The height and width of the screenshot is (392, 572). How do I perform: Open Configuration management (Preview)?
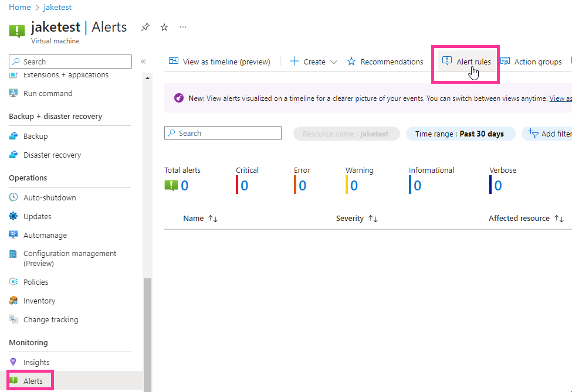tap(70, 258)
